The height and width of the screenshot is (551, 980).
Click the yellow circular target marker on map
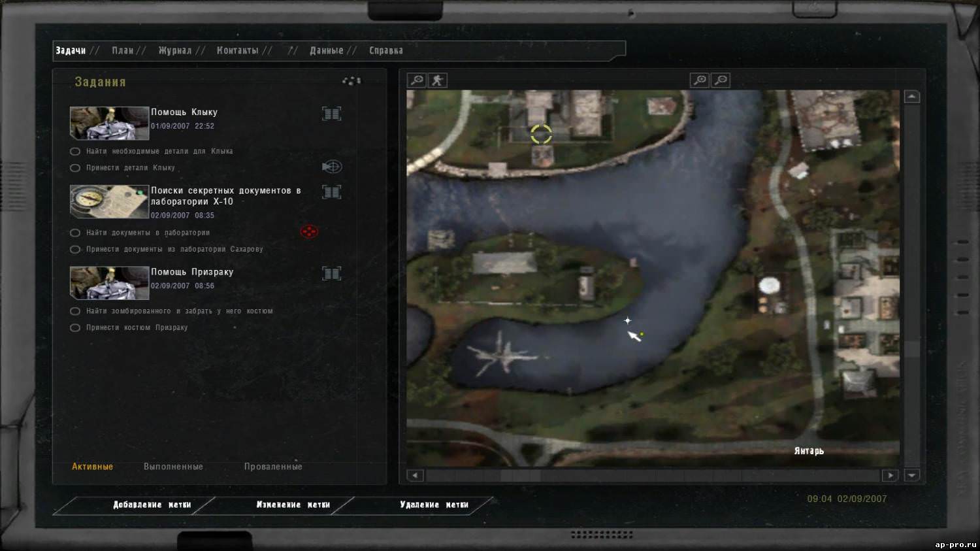pyautogui.click(x=541, y=134)
